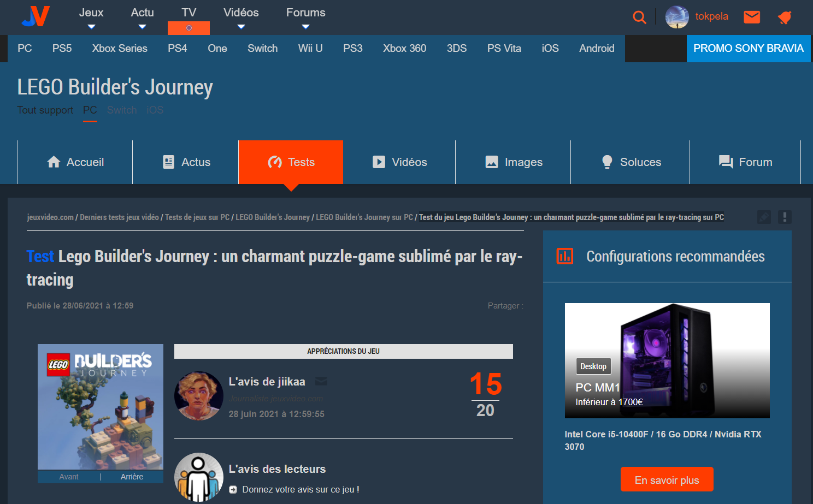Image resolution: width=813 pixels, height=504 pixels.
Task: Show the Avant cover view
Action: (x=69, y=477)
